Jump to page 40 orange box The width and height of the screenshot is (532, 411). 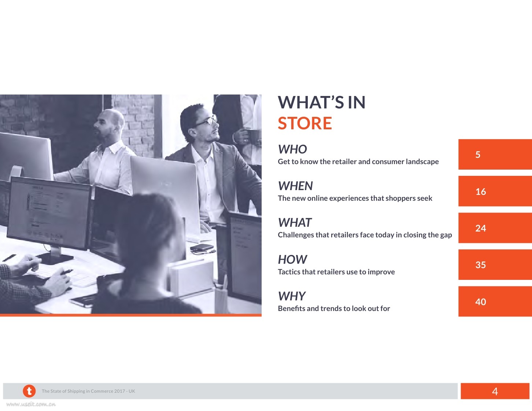pos(495,301)
